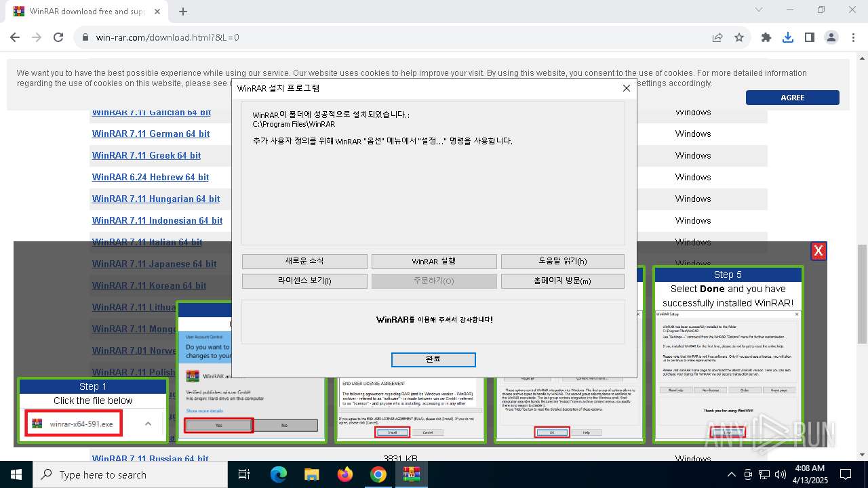This screenshot has width=868, height=488.
Task: Open the Chrome downloads icon
Action: [x=788, y=37]
